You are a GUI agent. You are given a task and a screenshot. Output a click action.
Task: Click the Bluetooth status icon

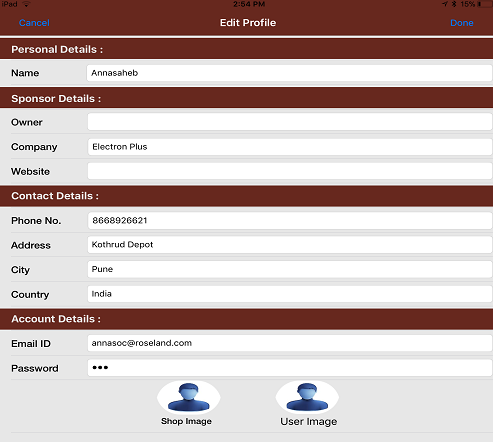click(454, 4)
